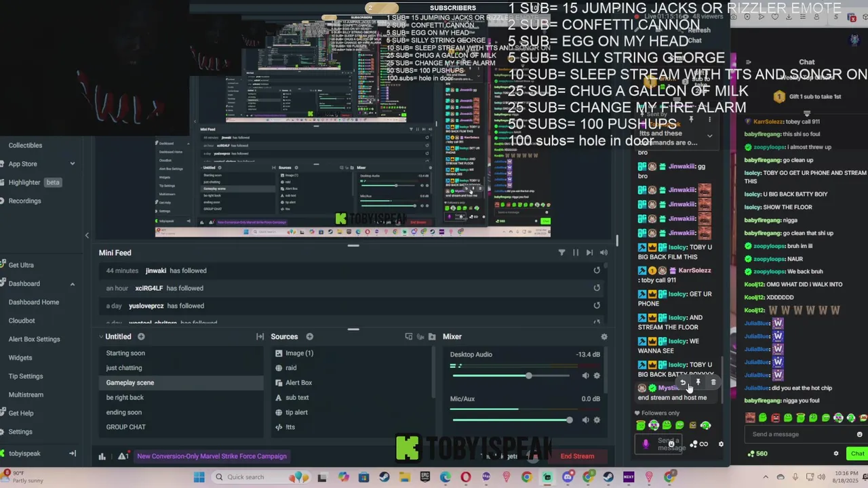Image resolution: width=868 pixels, height=488 pixels.
Task: Click the reply arrow on Mystik's message
Action: click(x=683, y=382)
